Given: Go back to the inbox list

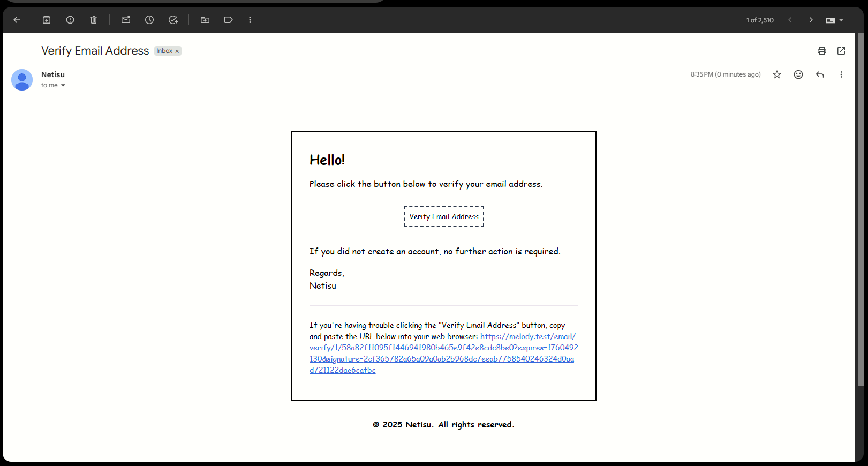Looking at the screenshot, I should click(17, 20).
